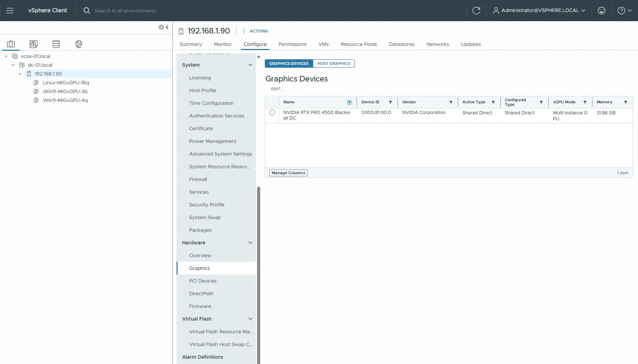Click the refresh icon in the top bar
Viewport: 638px width, 364px height.
click(476, 10)
